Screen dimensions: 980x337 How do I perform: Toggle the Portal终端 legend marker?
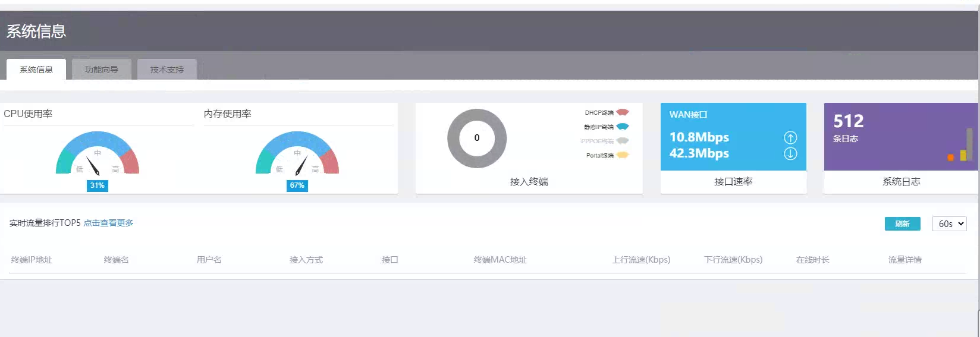tap(623, 155)
